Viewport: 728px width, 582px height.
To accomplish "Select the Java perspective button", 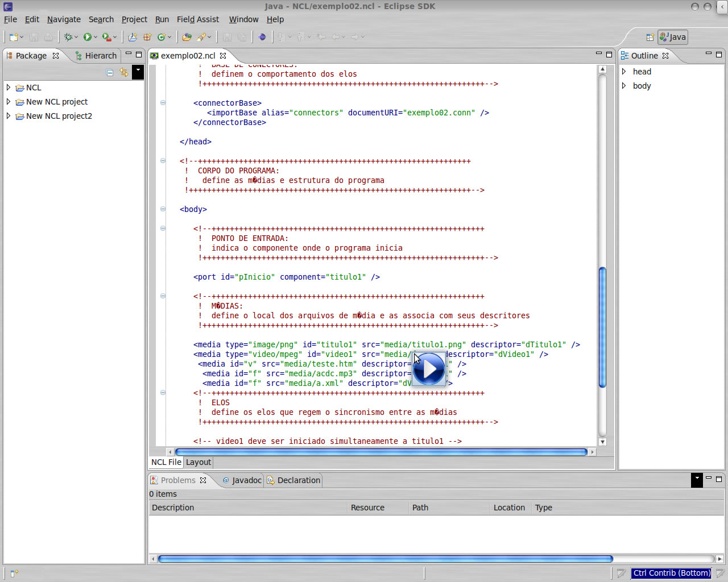I will 673,37.
